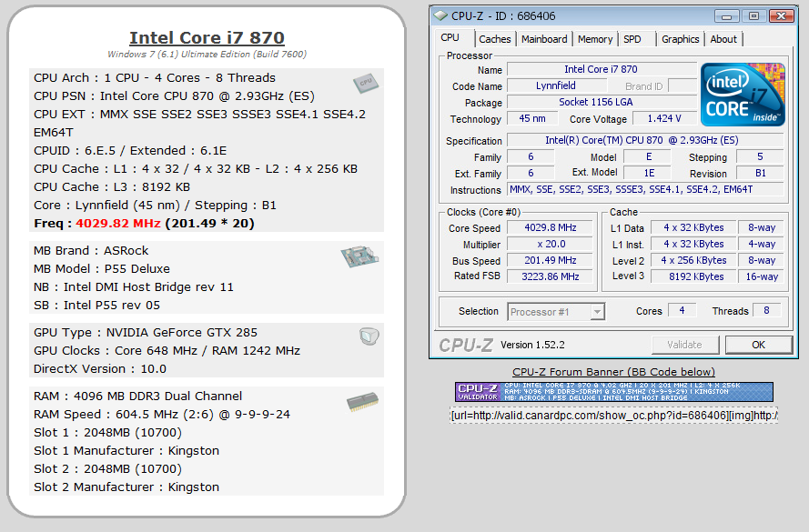This screenshot has width=809, height=532.
Task: Click the 'MB Model : P55 Deluxe' line
Action: pos(102,268)
